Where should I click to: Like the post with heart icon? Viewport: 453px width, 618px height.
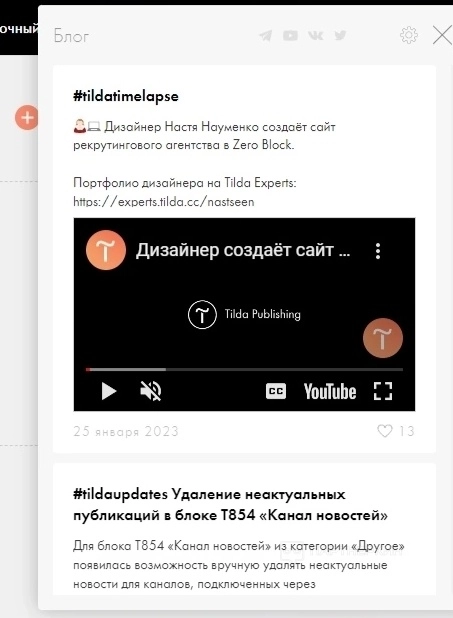(385, 431)
